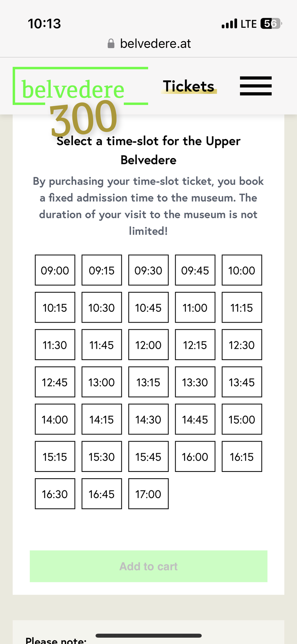Select the 16:30 time slot
The width and height of the screenshot is (297, 644).
pos(55,494)
